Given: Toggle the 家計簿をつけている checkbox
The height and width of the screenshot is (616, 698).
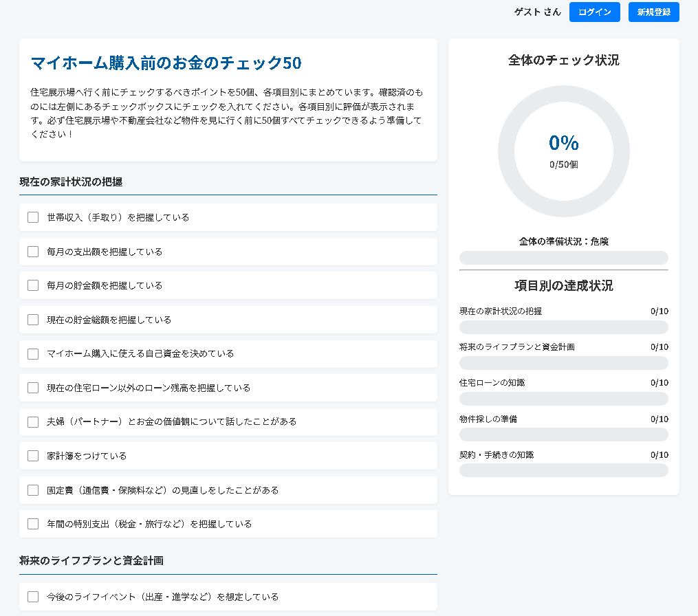Looking at the screenshot, I should tap(33, 456).
